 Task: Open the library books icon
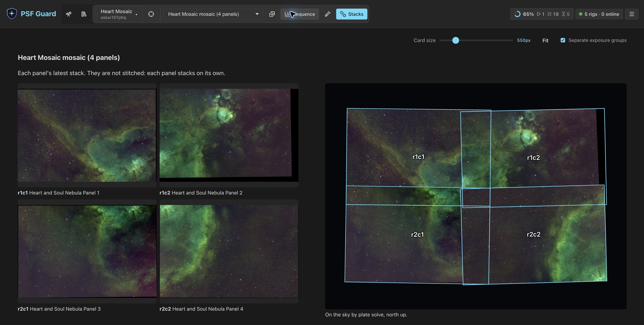tap(84, 14)
